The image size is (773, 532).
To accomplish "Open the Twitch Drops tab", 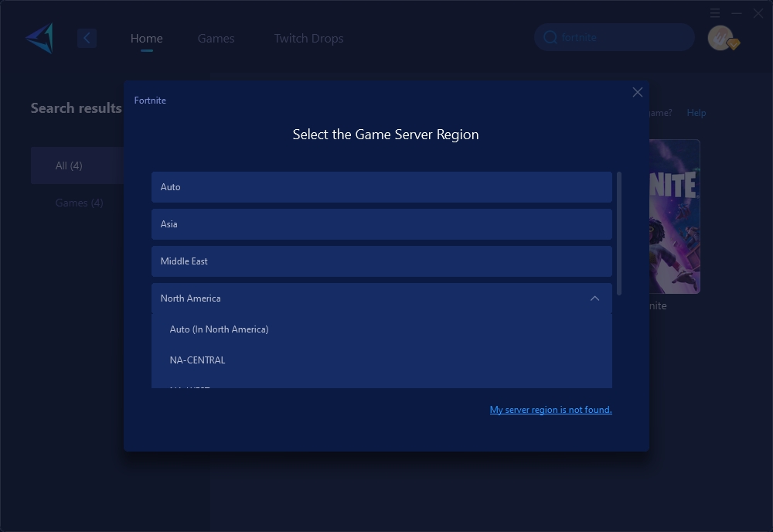I will (x=308, y=38).
